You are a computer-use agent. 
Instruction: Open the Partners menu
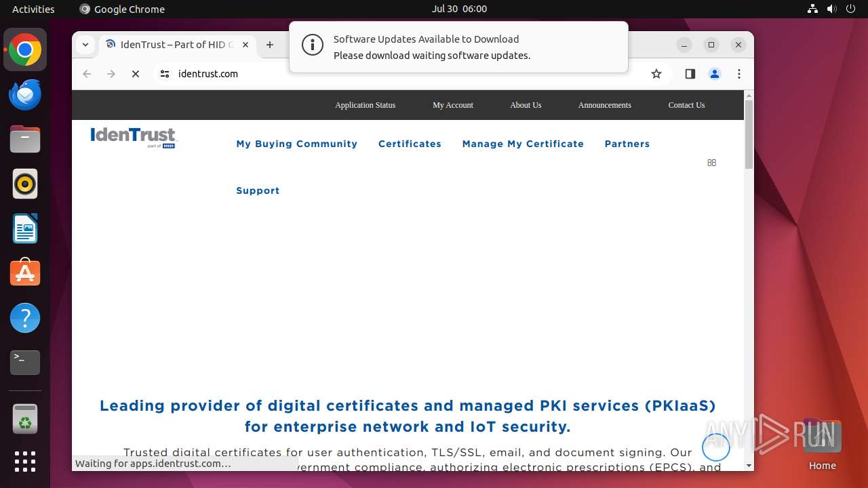[x=627, y=144]
